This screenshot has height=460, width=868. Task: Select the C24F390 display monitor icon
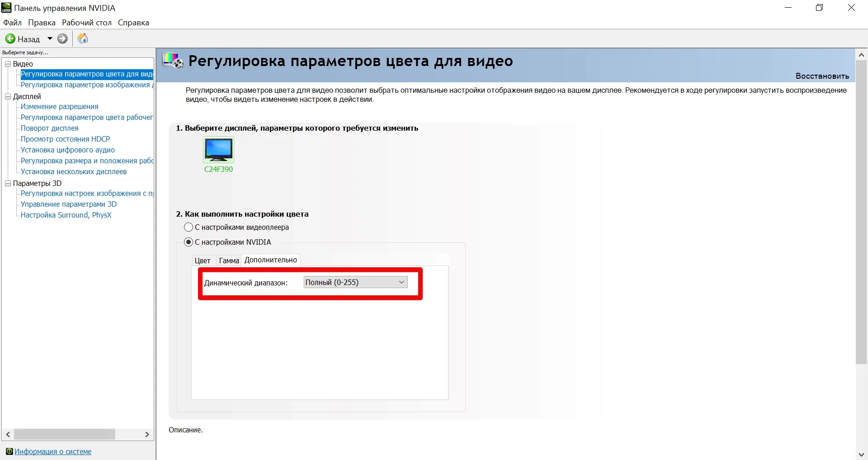218,150
